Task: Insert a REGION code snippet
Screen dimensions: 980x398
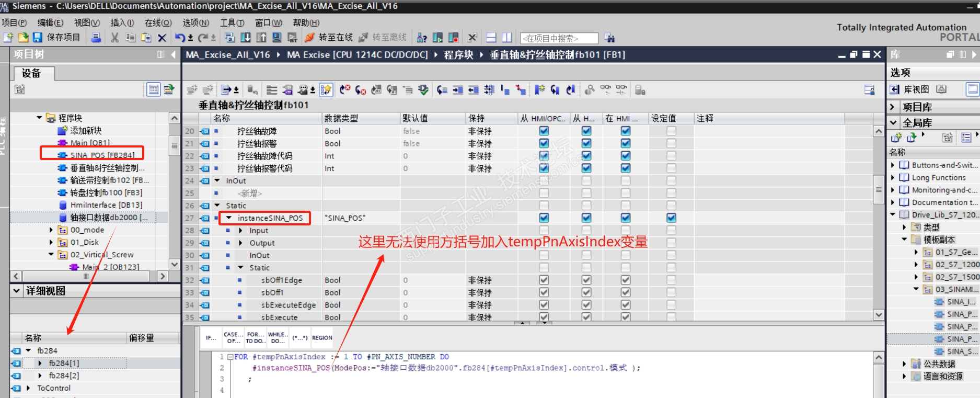Action: 322,338
